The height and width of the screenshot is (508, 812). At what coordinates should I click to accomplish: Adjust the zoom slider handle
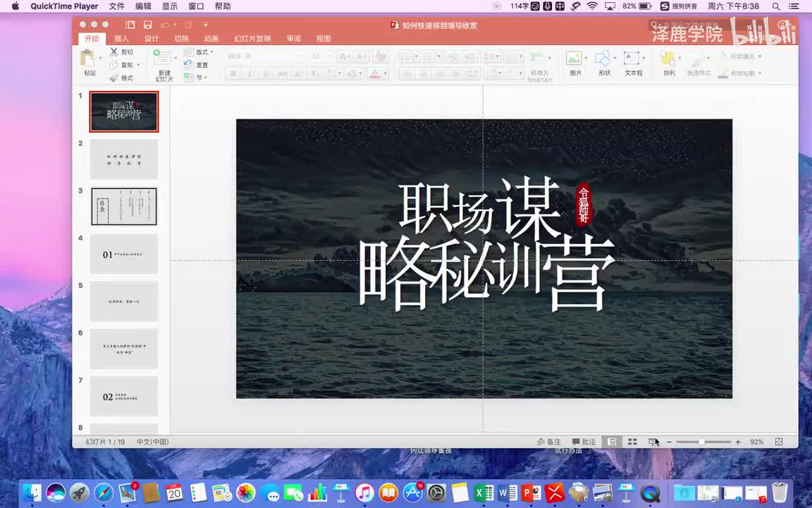click(701, 442)
